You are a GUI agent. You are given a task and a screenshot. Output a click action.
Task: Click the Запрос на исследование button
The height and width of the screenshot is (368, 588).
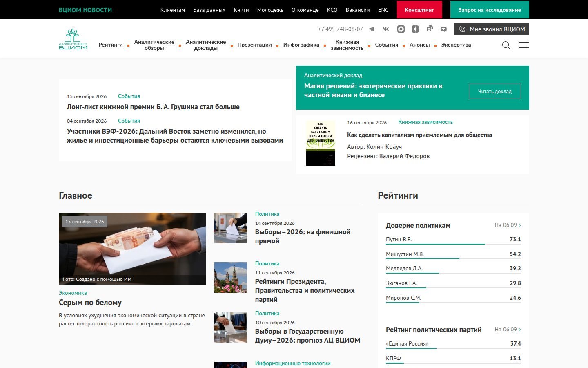[x=490, y=10]
